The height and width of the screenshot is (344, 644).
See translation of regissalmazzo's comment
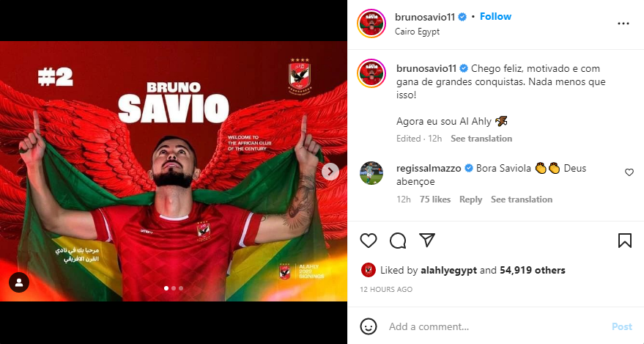click(522, 200)
